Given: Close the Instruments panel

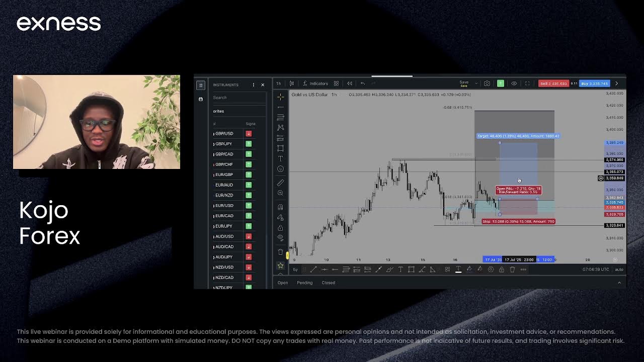Looking at the screenshot, I should coord(263,85).
